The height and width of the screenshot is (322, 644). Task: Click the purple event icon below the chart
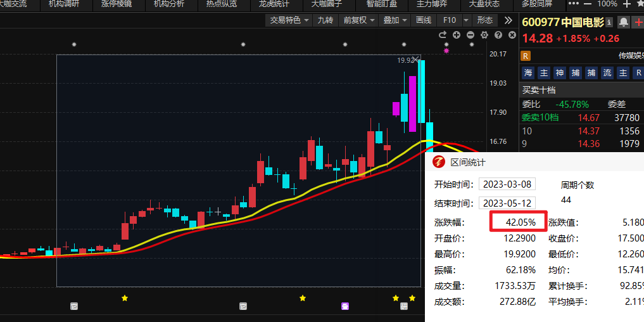point(345,306)
